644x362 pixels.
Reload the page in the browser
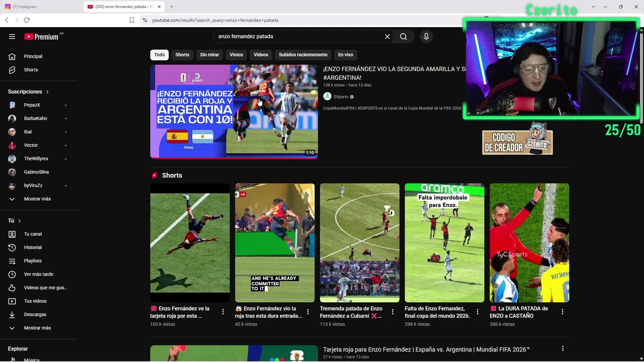[27, 20]
